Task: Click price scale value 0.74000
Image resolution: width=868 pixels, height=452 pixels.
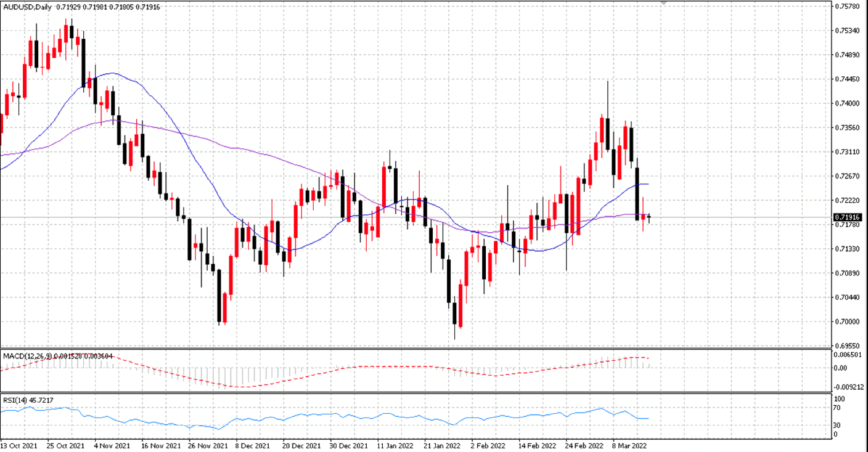Action: point(848,103)
